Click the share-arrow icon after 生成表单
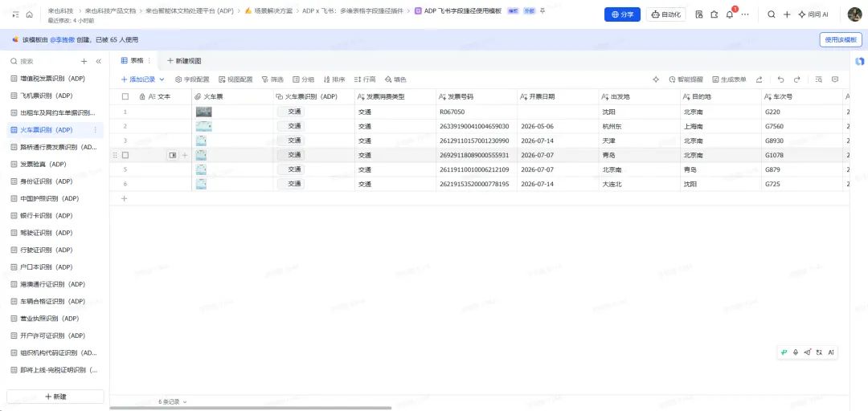The image size is (868, 411). [759, 79]
